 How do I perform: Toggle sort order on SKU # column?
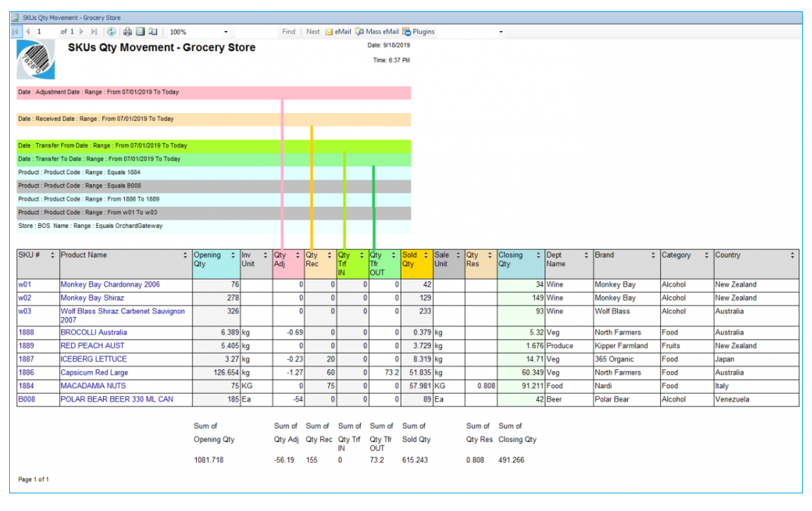point(52,256)
